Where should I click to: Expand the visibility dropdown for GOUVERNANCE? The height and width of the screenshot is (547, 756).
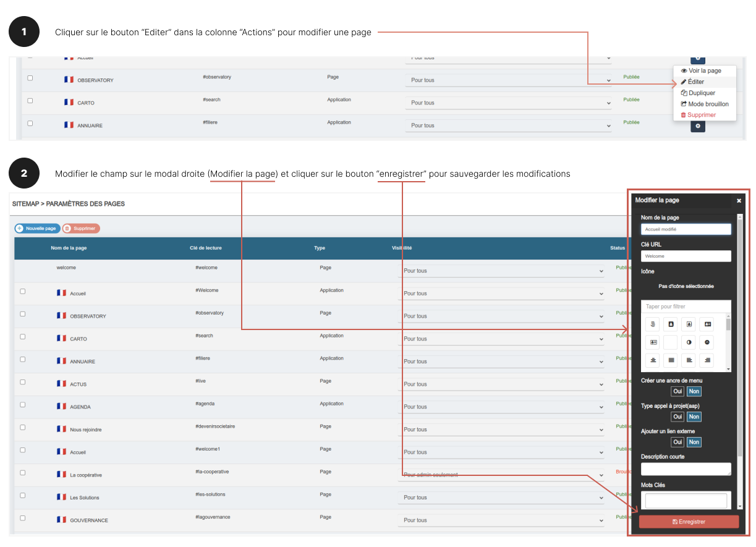tap(501, 520)
